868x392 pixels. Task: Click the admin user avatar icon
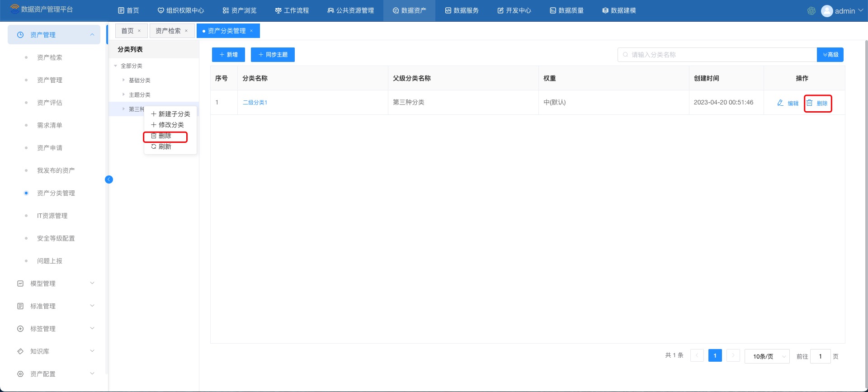point(827,11)
